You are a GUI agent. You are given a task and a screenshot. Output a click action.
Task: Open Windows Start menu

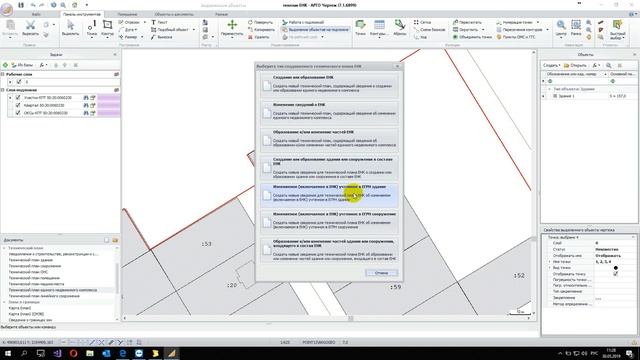pos(7,353)
